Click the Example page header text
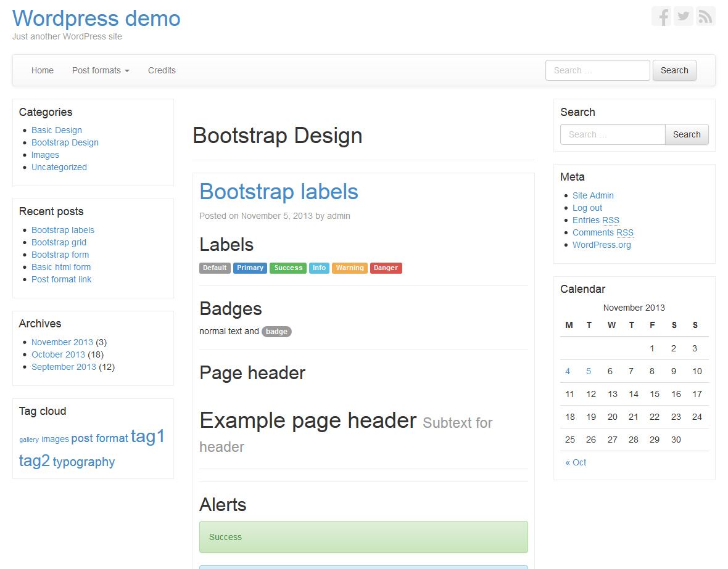Screen dimensions: 728x569 point(308,420)
